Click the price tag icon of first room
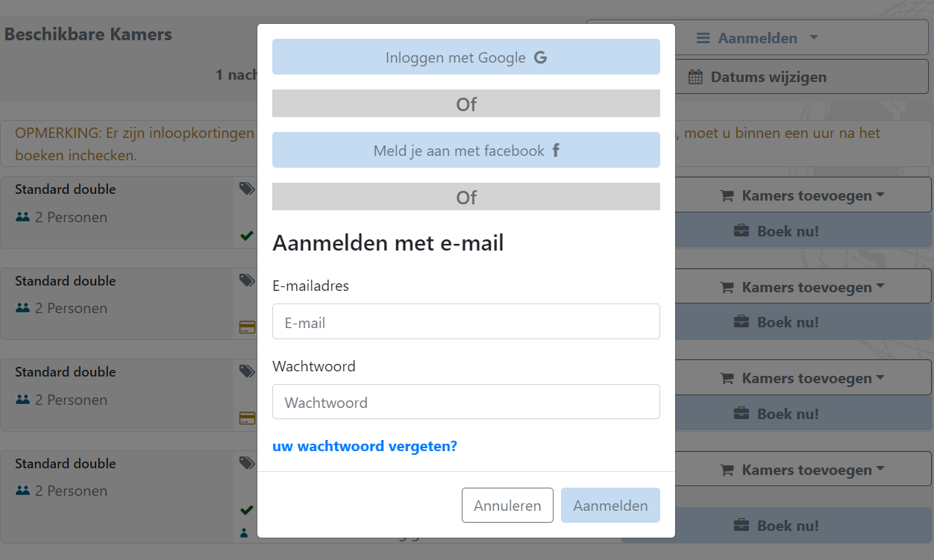The width and height of the screenshot is (934, 560). click(x=246, y=189)
